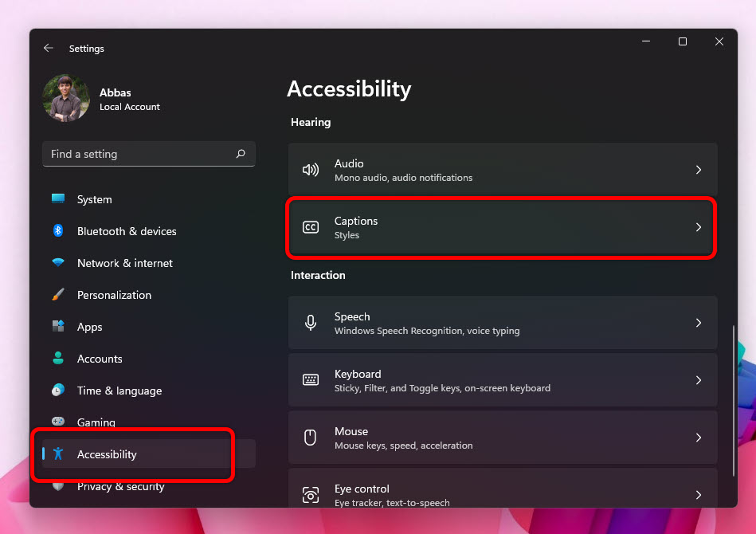Click the Eye control icon
This screenshot has height=534, width=756.
point(311,494)
